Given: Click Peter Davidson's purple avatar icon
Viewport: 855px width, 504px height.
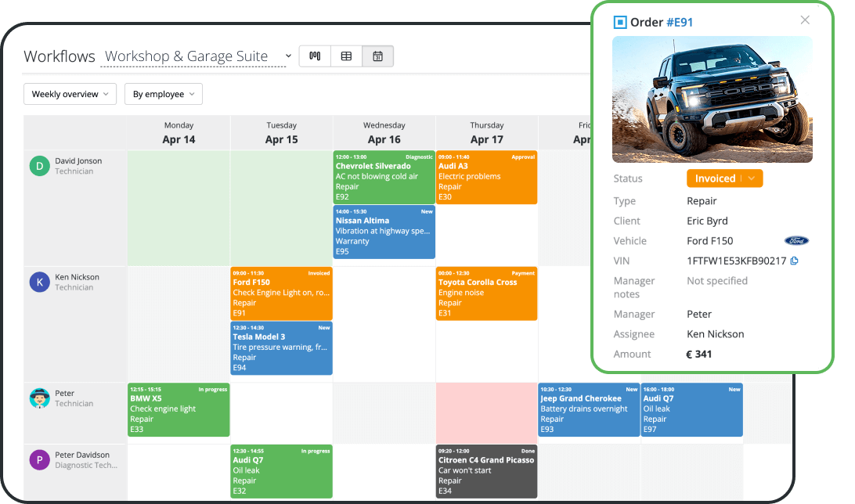Looking at the screenshot, I should 39,460.
